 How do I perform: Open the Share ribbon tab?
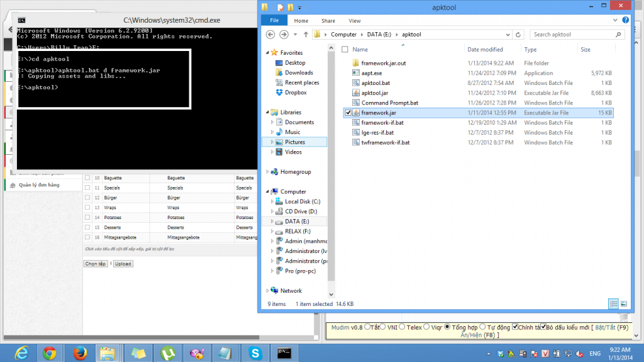328,21
